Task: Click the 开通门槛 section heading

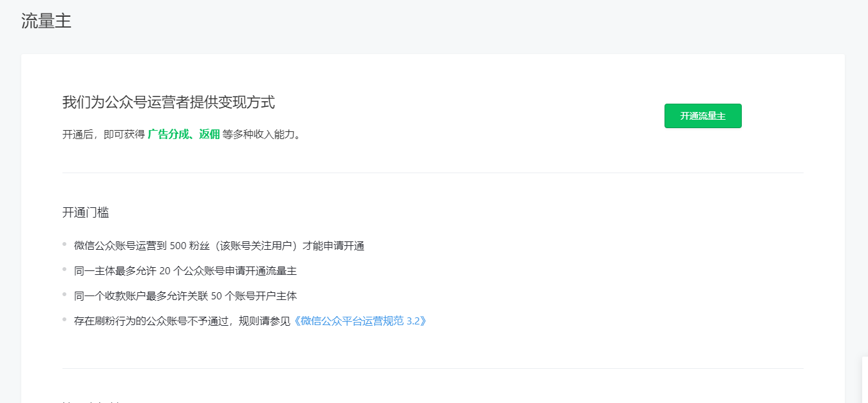Action: 86,212
